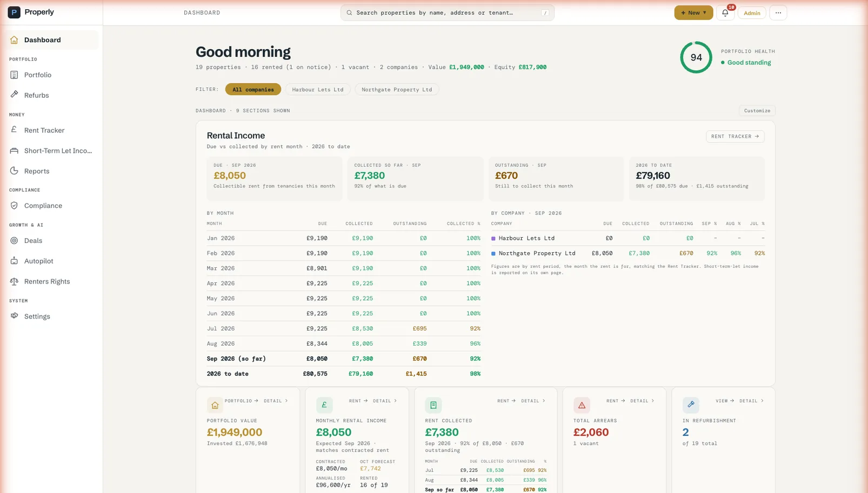Click the Jul 2026 month cell
This screenshot has height=493, width=868.
coord(221,329)
